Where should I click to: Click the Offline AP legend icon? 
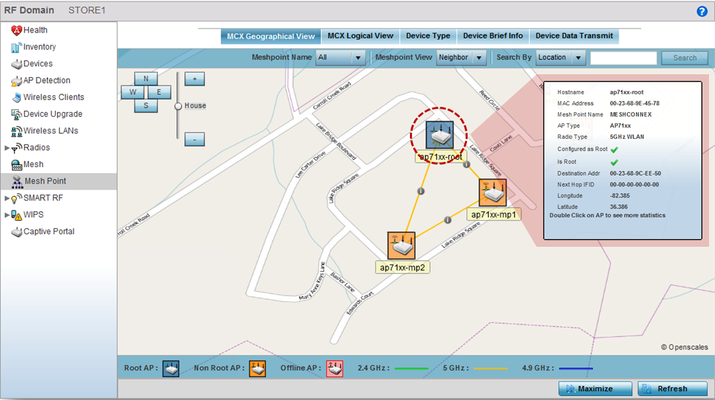pos(335,368)
